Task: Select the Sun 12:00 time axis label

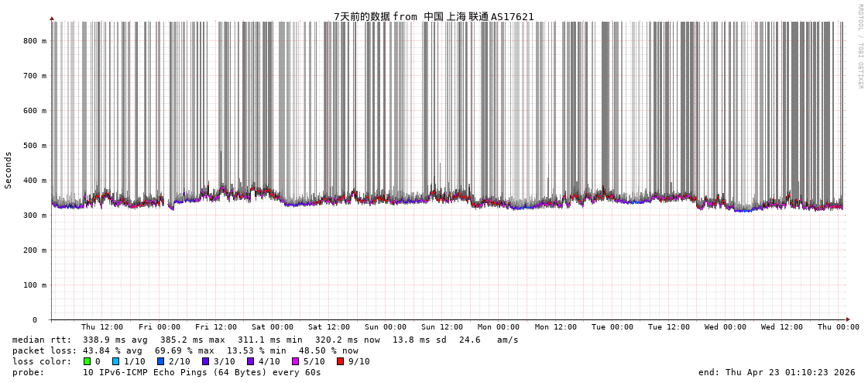Action: click(x=442, y=327)
